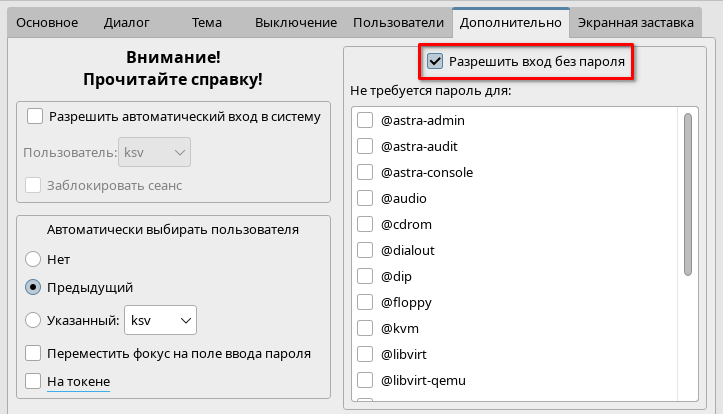Screen dimensions: 723x414
Task: Click the group list vertical scrollbar
Action: [688, 194]
